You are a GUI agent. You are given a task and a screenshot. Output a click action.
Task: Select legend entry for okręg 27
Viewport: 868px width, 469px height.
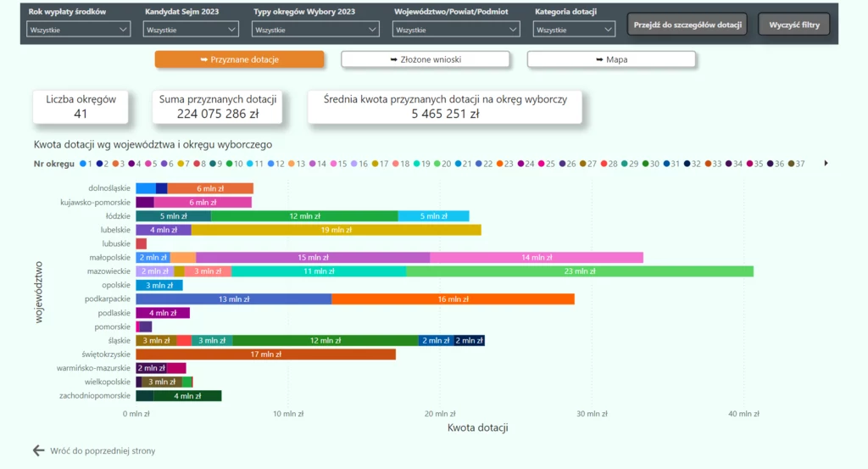click(588, 164)
